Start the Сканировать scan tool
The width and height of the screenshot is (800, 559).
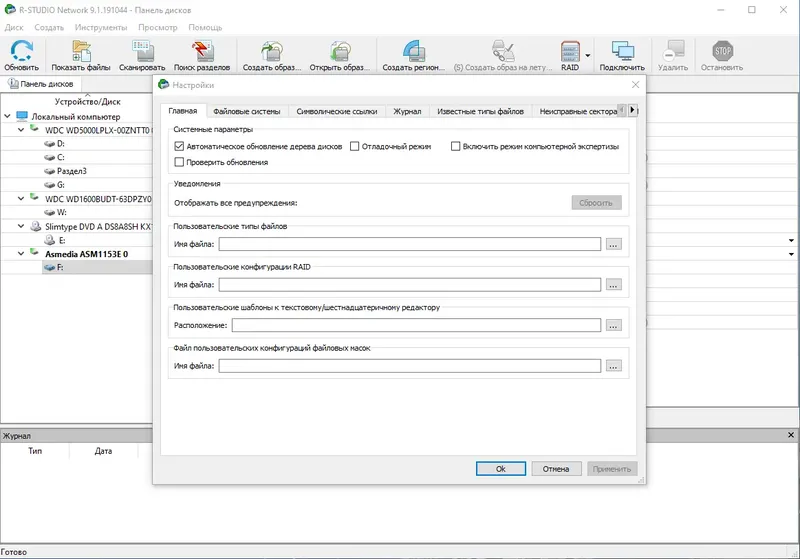(142, 56)
